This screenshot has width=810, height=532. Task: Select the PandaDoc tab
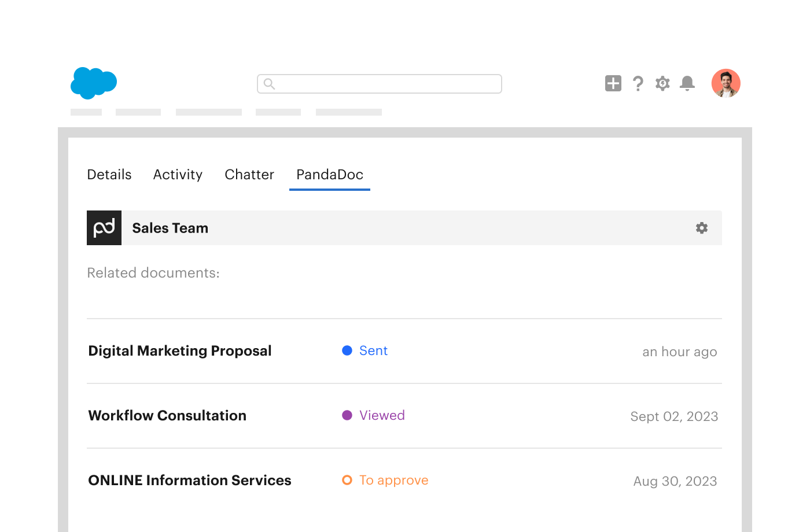(330, 175)
